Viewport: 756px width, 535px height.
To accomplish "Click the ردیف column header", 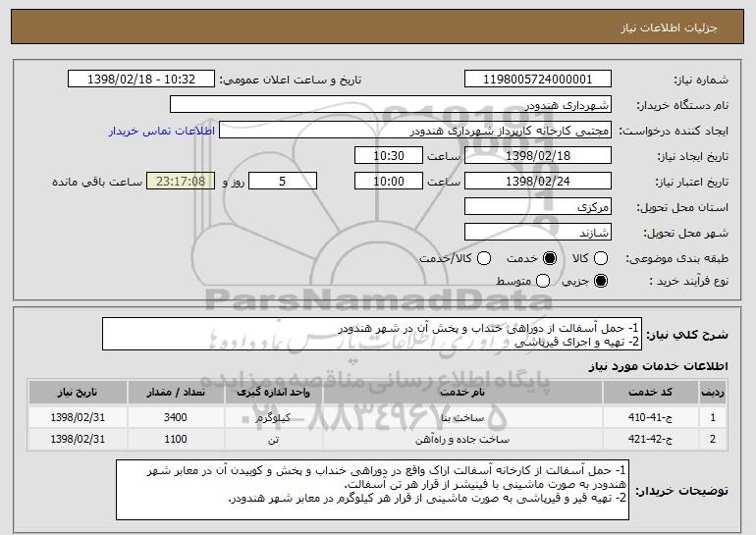I will point(713,393).
